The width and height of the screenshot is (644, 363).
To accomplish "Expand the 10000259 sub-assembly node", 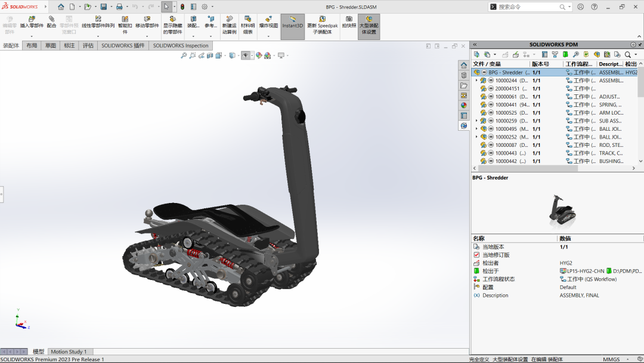I will tap(476, 121).
